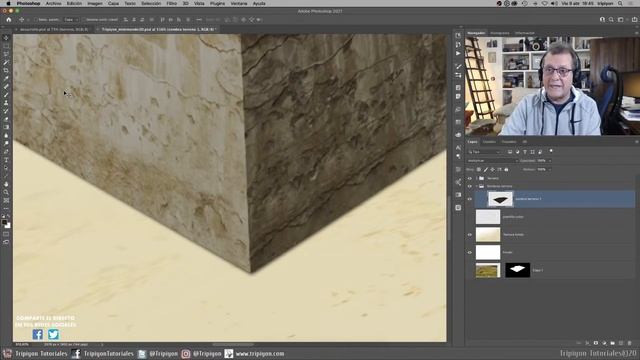This screenshot has height=360, width=640.
Task: Select the Pen tool
Action: (6, 152)
